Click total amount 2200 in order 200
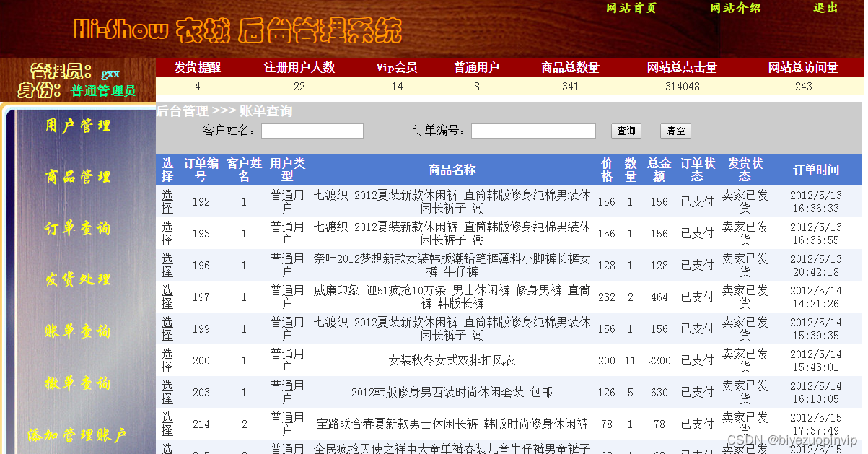The height and width of the screenshot is (454, 868). [x=659, y=360]
